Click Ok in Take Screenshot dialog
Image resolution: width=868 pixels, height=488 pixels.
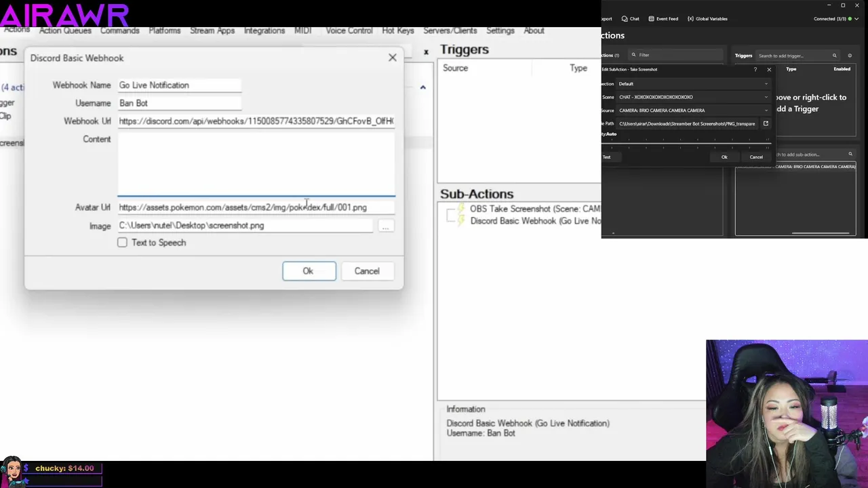(724, 157)
